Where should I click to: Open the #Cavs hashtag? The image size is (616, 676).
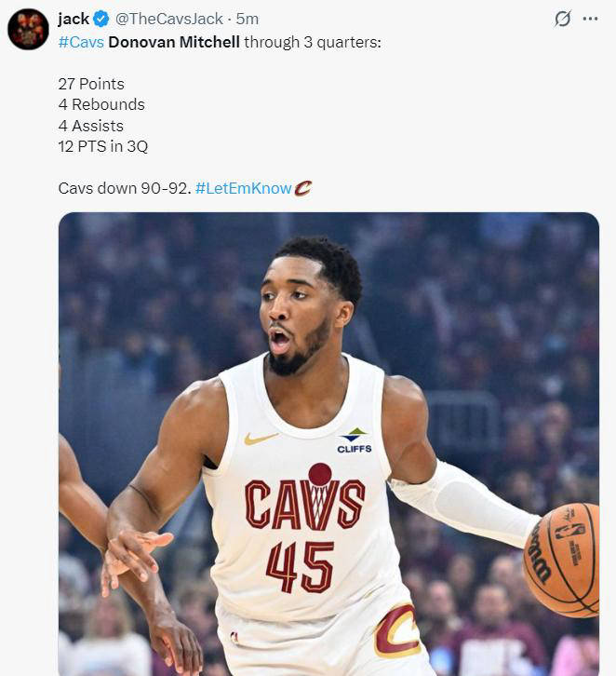pyautogui.click(x=81, y=43)
